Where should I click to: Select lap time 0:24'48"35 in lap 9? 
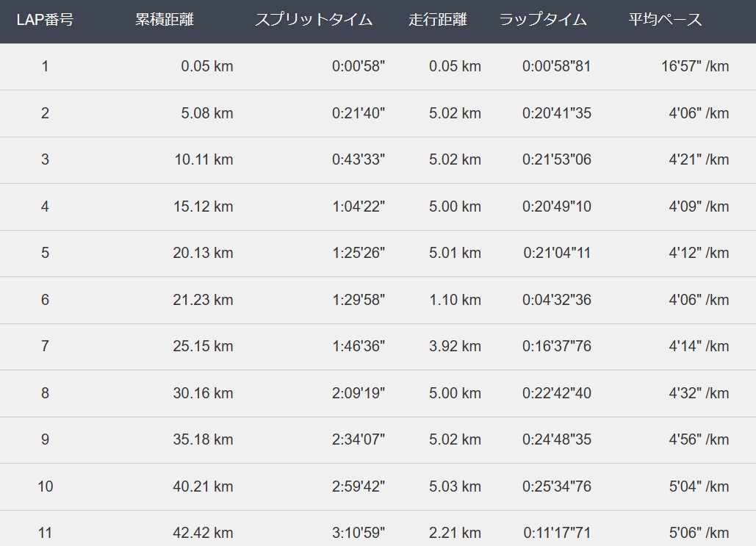tap(557, 440)
